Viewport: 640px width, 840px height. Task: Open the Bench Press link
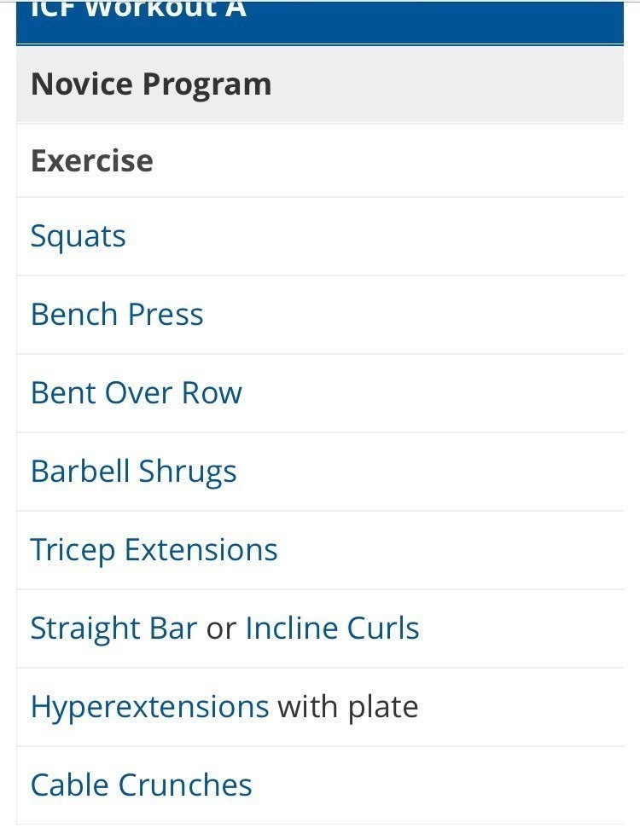[117, 315]
